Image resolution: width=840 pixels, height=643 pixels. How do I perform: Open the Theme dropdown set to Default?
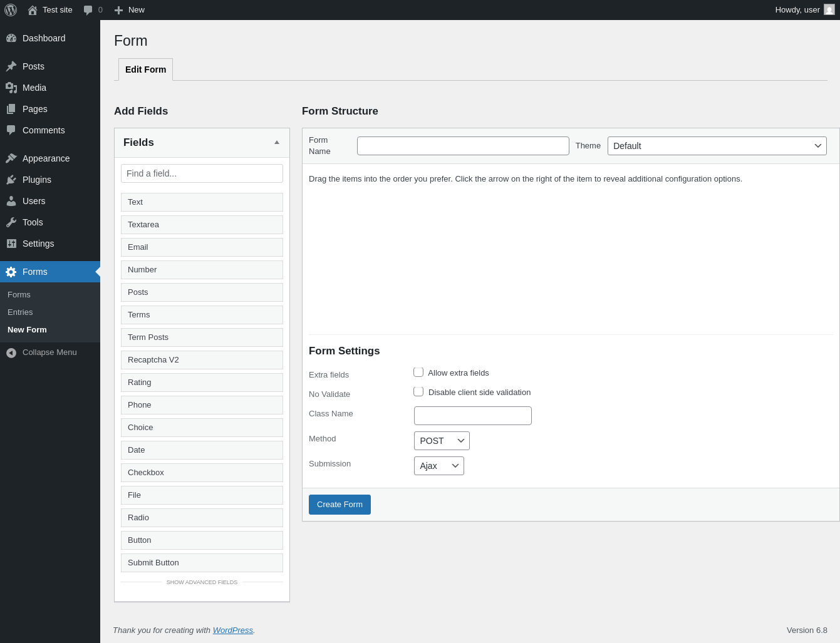point(717,146)
